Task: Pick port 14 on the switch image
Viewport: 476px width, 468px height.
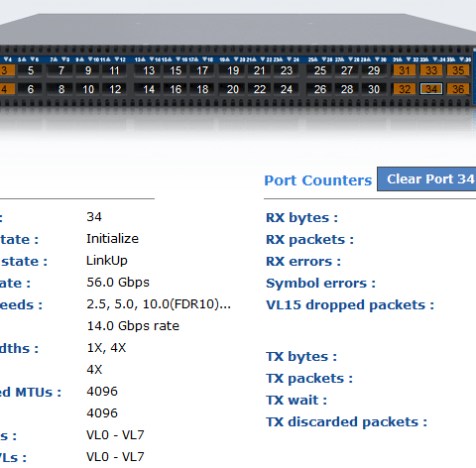Action: pyautogui.click(x=149, y=89)
